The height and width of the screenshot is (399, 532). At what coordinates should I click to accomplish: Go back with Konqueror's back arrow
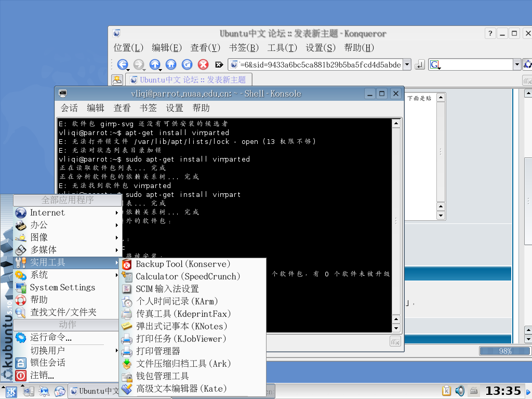point(123,64)
